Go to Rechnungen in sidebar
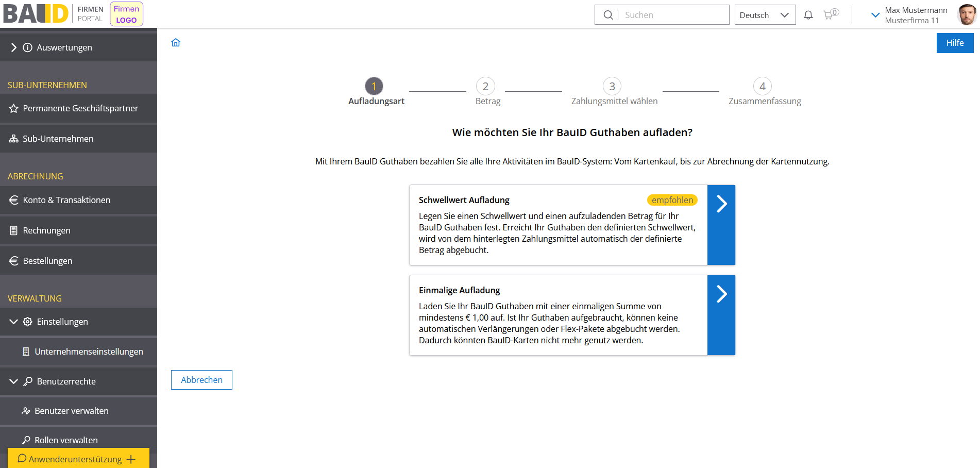Viewport: 980px width, 468px height. point(78,230)
